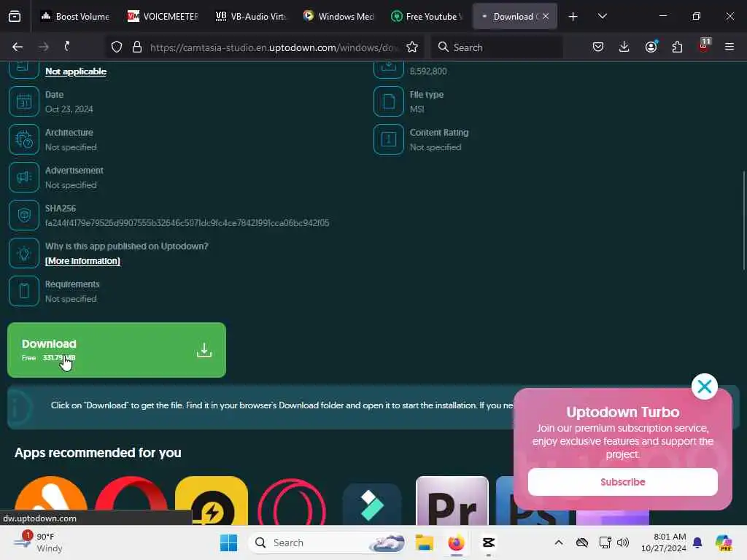Viewport: 747px width, 560px height.
Task: Open the Opera GX recommended app
Action: point(292,502)
